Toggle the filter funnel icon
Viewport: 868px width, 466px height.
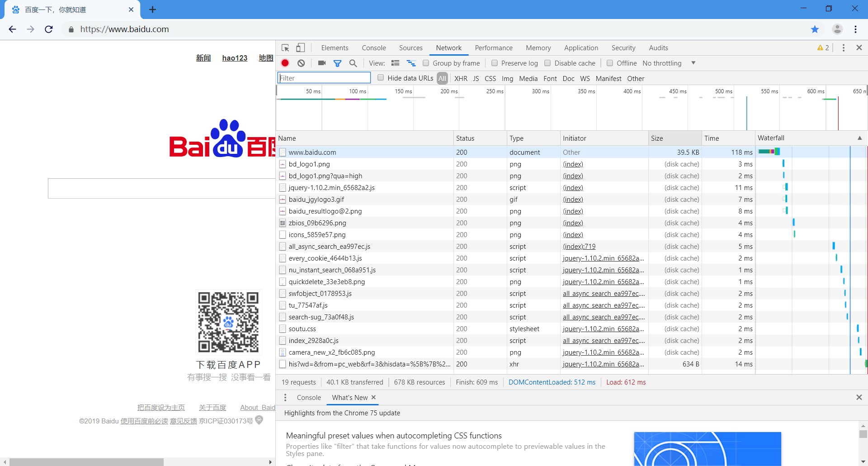pos(337,63)
